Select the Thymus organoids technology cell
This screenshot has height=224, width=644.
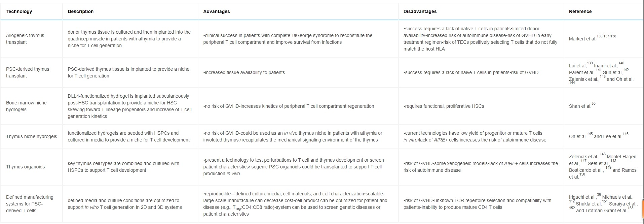(x=26, y=167)
